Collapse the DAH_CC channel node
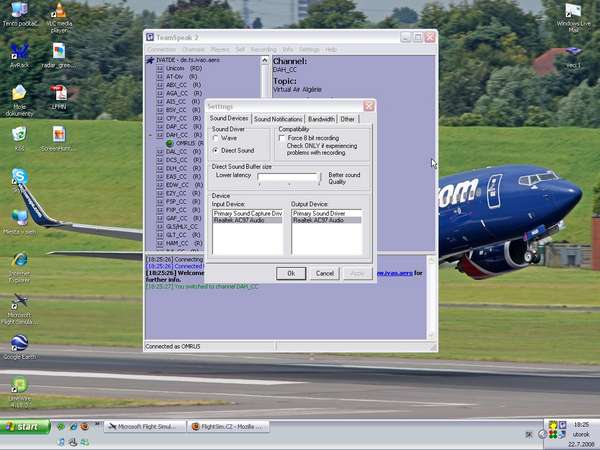 tap(150, 135)
